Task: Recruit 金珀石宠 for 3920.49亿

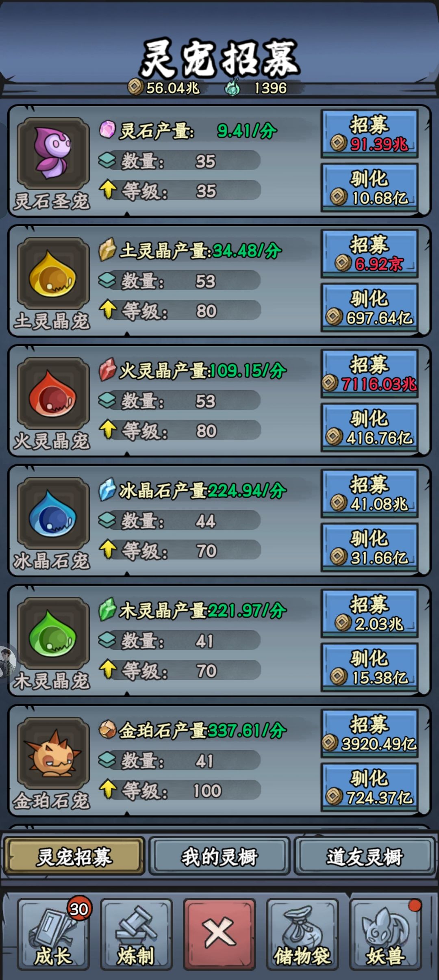Action: click(x=369, y=733)
